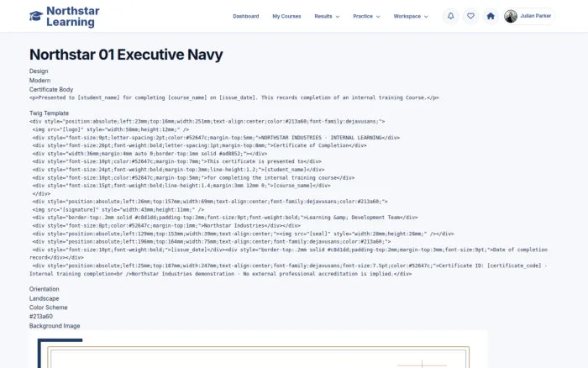Click Julian Parker's avatar picture

(x=511, y=16)
